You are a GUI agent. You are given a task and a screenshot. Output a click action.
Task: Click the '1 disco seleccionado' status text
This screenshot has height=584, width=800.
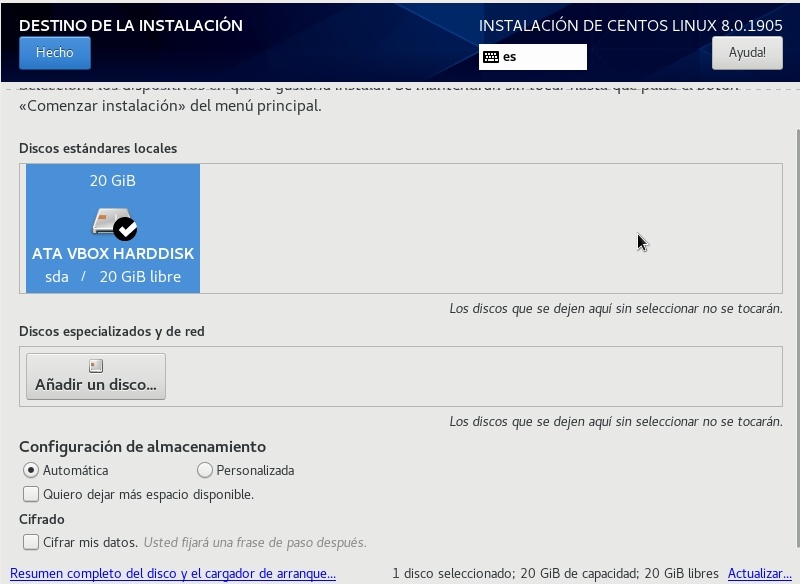tap(455, 573)
